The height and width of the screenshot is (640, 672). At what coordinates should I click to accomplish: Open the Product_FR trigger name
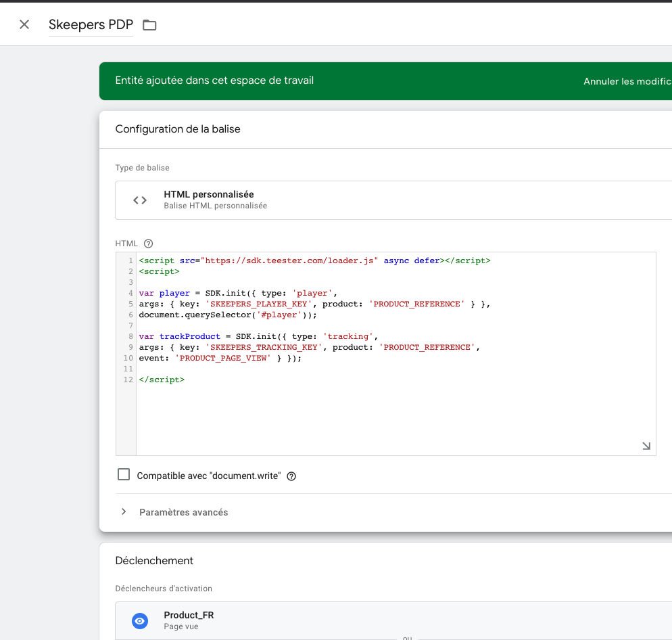(x=189, y=615)
